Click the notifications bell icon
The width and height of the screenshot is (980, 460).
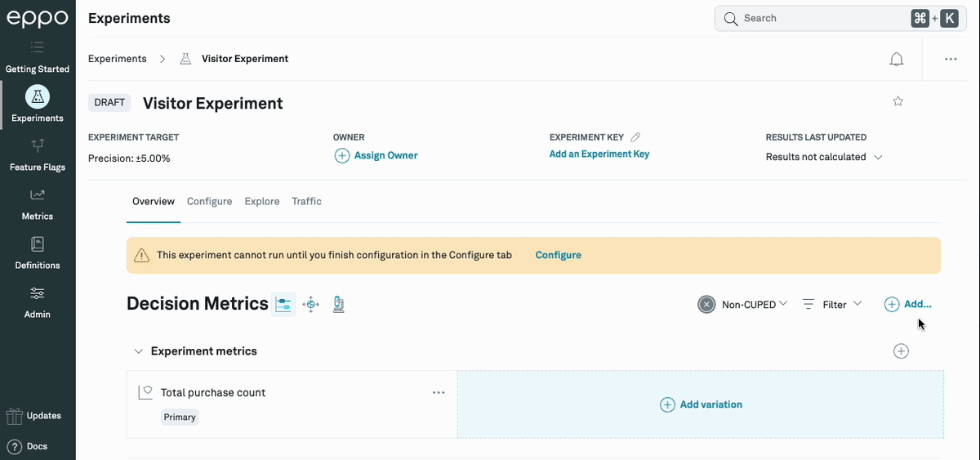pos(897,59)
